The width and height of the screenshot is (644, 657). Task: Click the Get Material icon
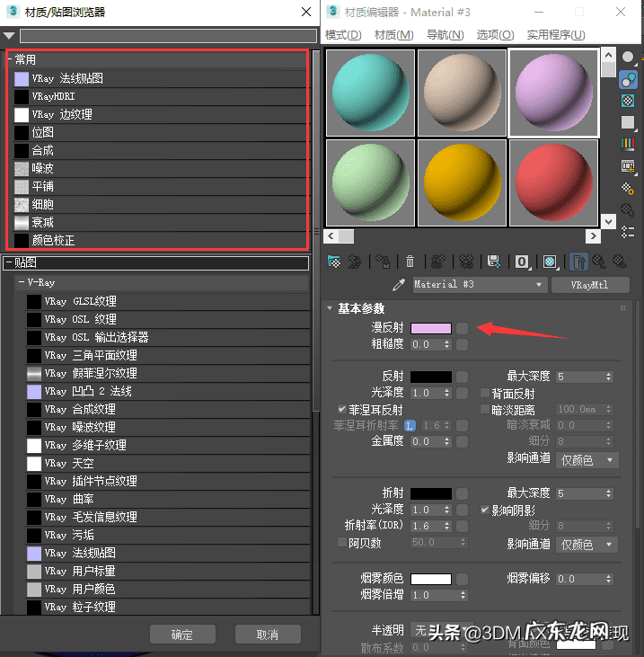tap(334, 262)
